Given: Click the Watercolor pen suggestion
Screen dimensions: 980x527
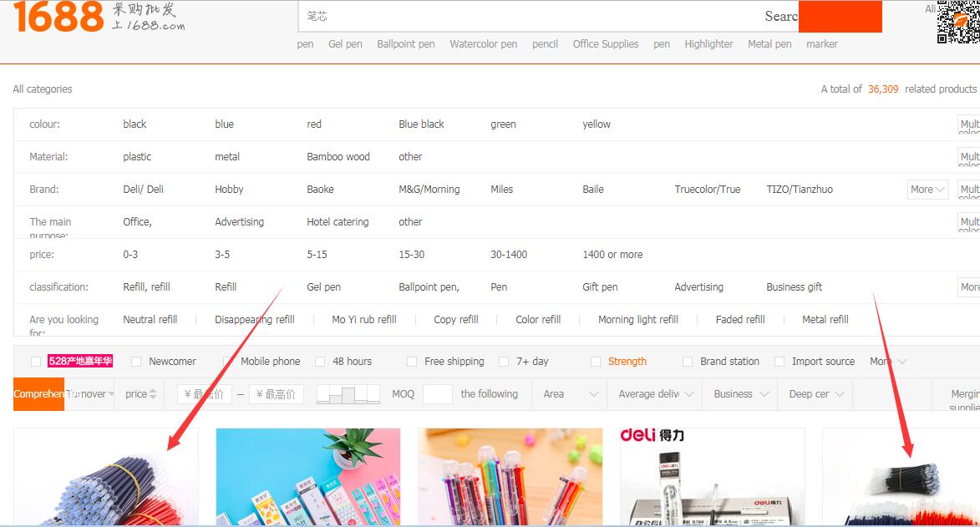Looking at the screenshot, I should pyautogui.click(x=483, y=43).
